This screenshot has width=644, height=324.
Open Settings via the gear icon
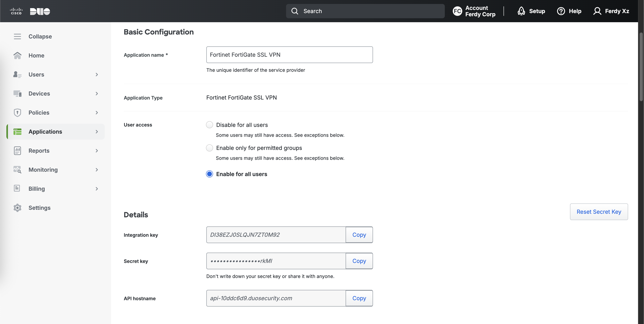click(x=17, y=208)
